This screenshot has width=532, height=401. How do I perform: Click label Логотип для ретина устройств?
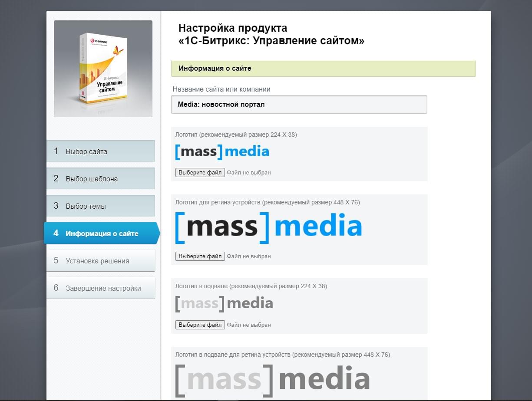[x=268, y=202]
